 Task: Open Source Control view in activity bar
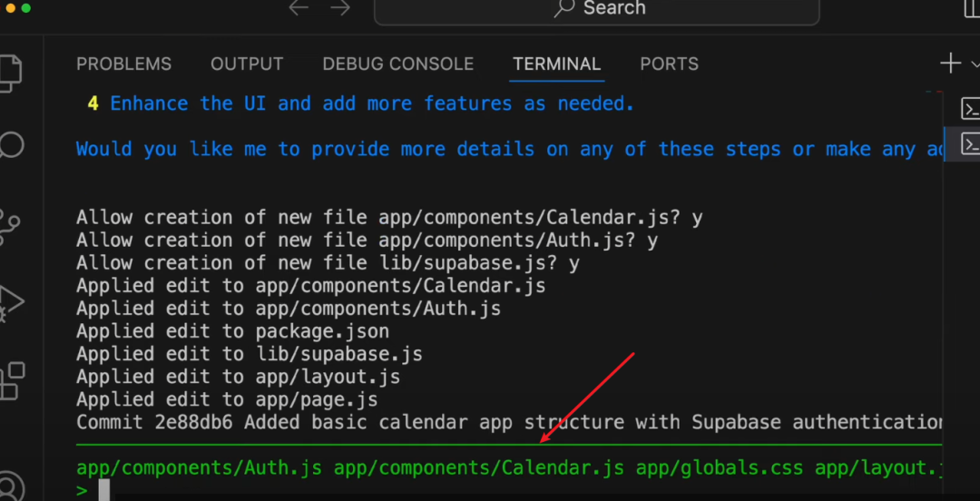pyautogui.click(x=10, y=227)
